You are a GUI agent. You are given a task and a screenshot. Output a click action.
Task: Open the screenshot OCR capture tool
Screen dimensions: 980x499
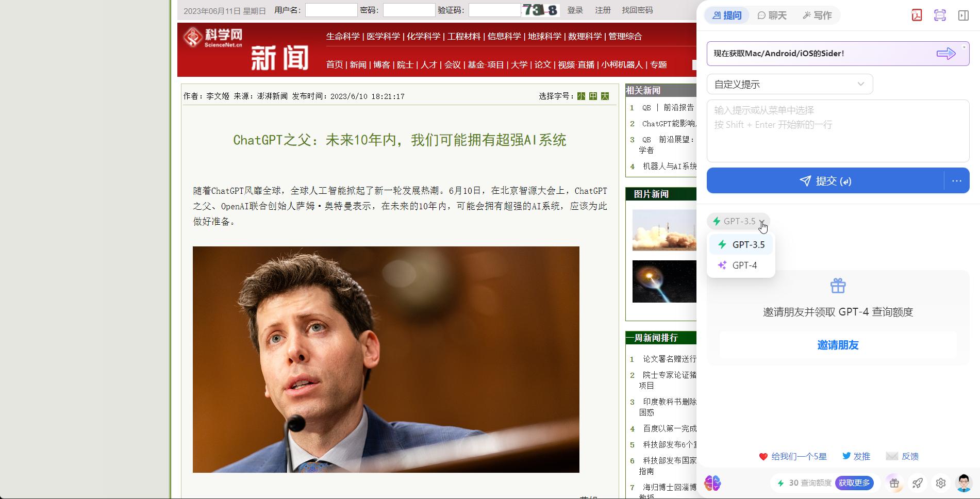940,15
